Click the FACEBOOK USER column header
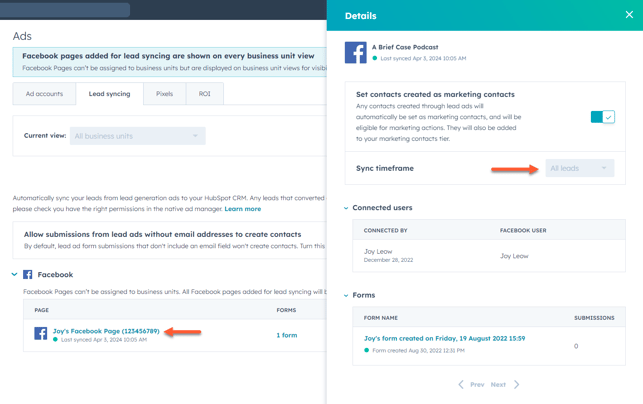Viewport: 643px width, 404px height. [523, 231]
